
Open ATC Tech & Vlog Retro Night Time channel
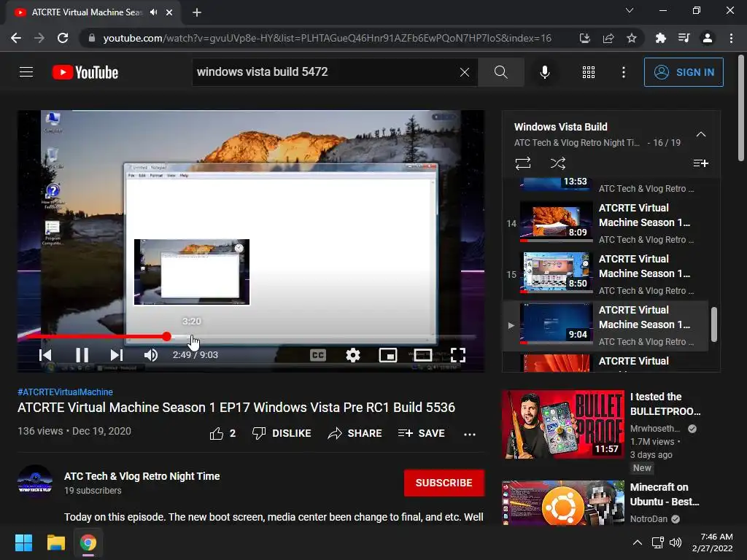point(142,476)
